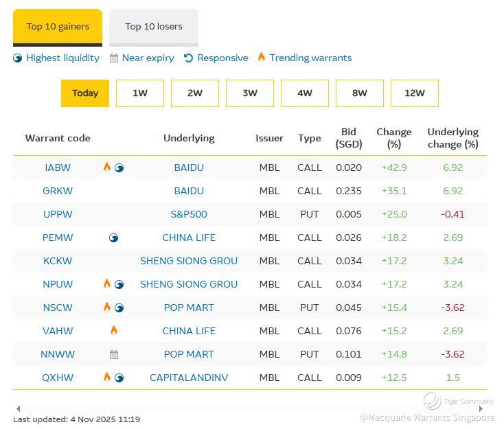504x429 pixels.
Task: Click the liquidity icon in QXHW row
Action: [x=119, y=378]
